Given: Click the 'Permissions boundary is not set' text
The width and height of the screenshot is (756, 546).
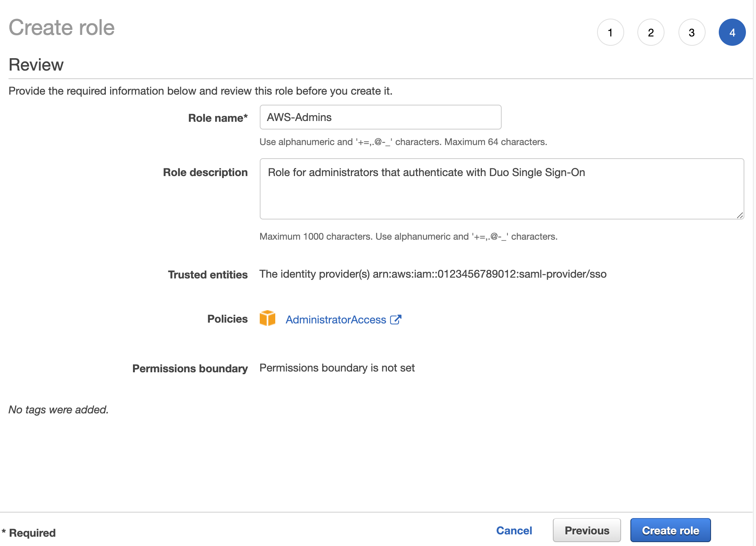Looking at the screenshot, I should (337, 368).
